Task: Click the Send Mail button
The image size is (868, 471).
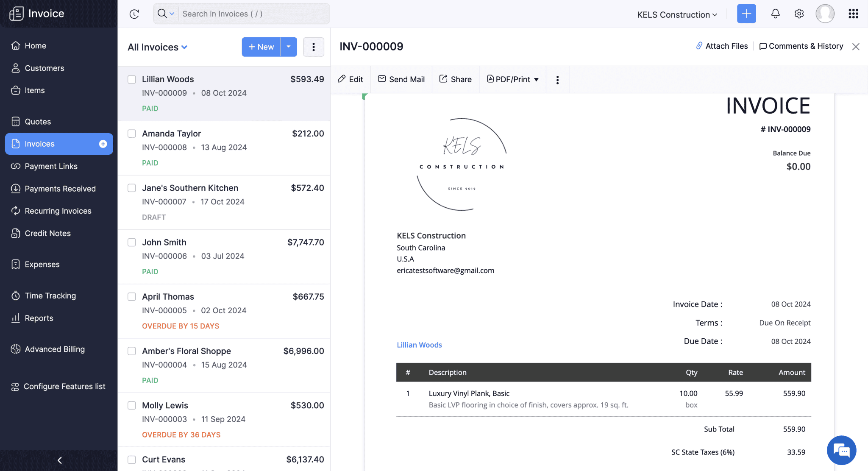Action: click(401, 79)
